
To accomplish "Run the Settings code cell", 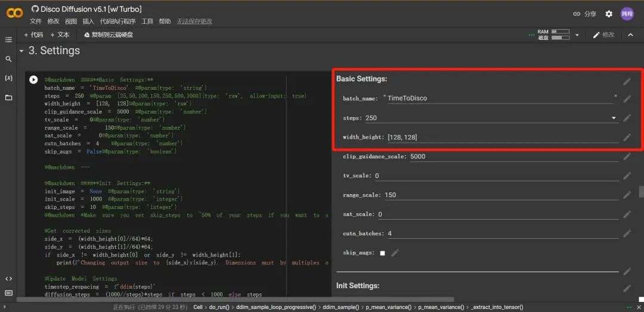I will point(33,80).
